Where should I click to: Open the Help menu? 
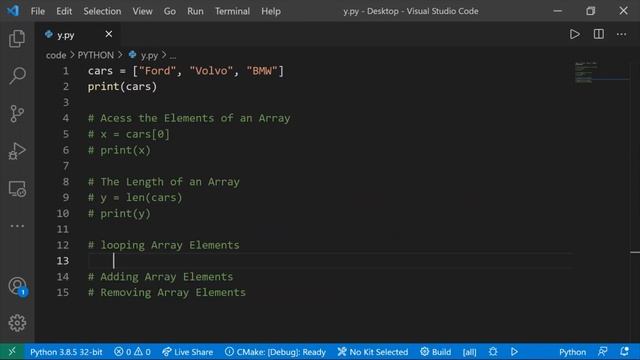pyautogui.click(x=271, y=11)
